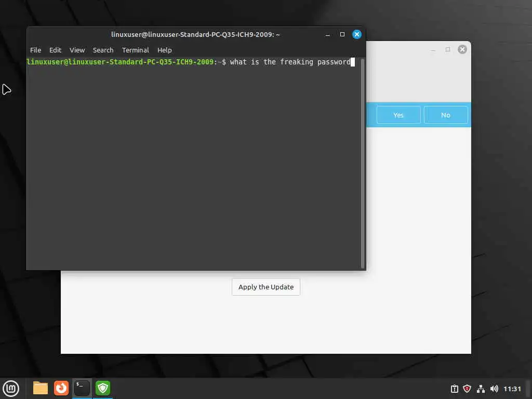Click the Apply the Update button

click(266, 287)
